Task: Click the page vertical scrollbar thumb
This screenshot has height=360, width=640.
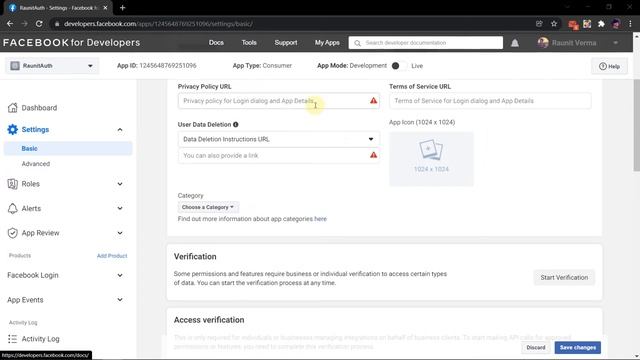Action: pyautogui.click(x=636, y=126)
